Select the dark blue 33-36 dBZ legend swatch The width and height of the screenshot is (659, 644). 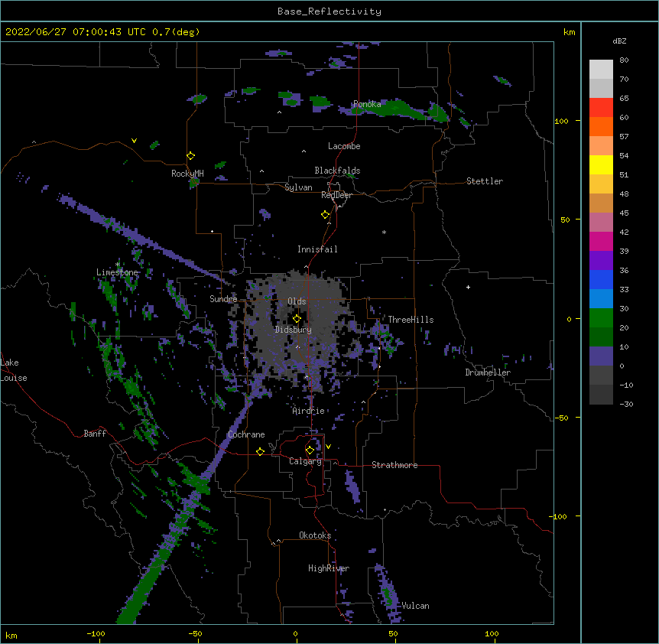[x=601, y=279]
